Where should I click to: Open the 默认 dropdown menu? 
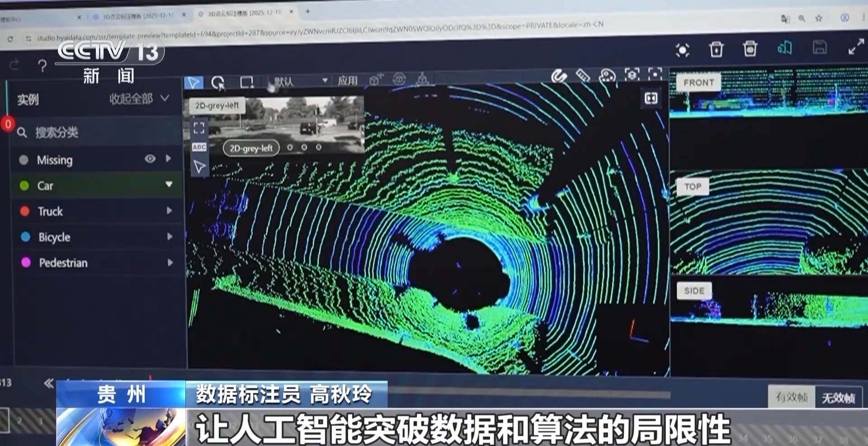[298, 81]
